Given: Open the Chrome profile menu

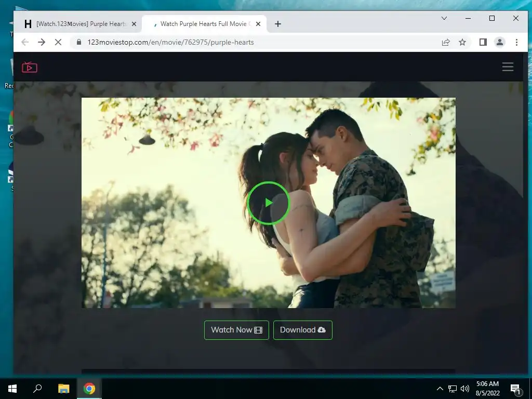Looking at the screenshot, I should (x=500, y=42).
